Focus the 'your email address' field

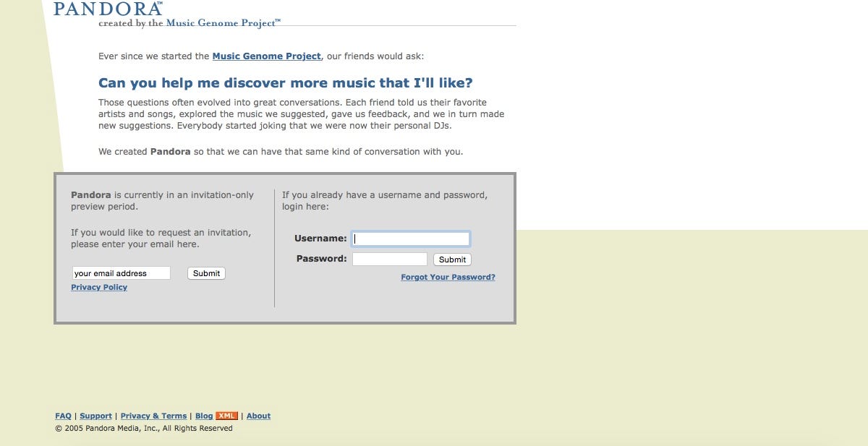(x=121, y=273)
